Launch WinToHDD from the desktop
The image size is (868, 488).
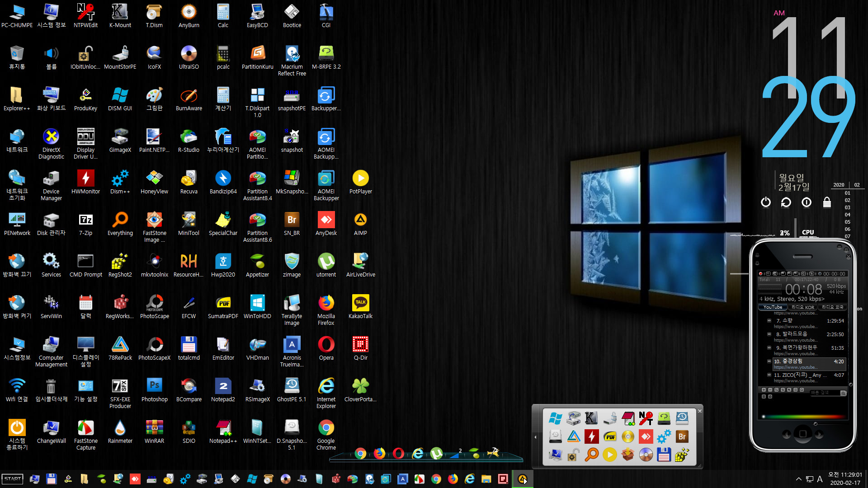point(257,307)
